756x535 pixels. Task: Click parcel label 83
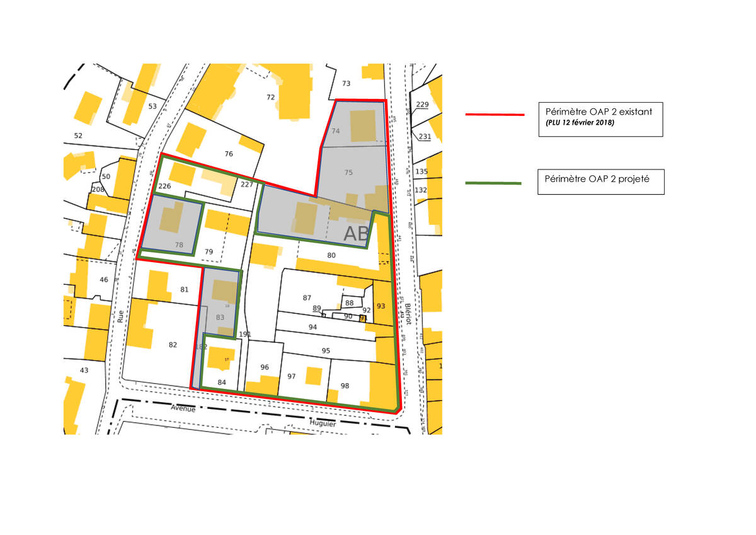[x=220, y=317]
